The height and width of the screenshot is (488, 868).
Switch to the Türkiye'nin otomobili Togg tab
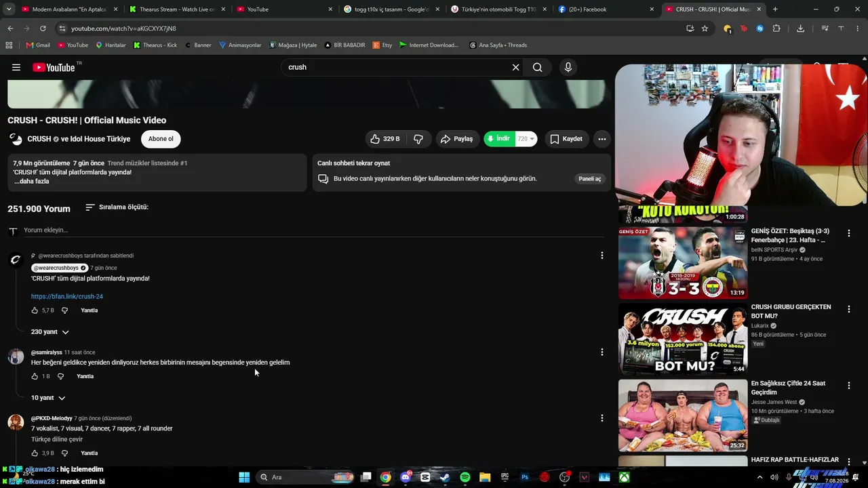pyautogui.click(x=498, y=9)
